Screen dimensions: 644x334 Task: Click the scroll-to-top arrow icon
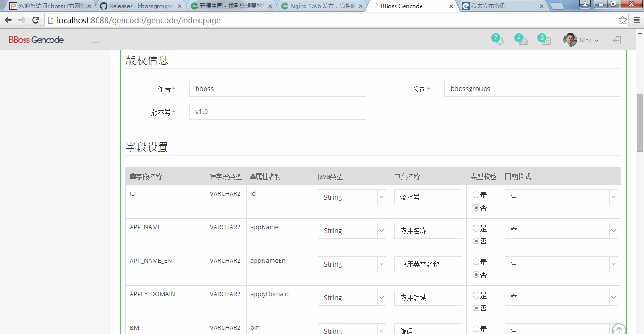[x=619, y=329]
